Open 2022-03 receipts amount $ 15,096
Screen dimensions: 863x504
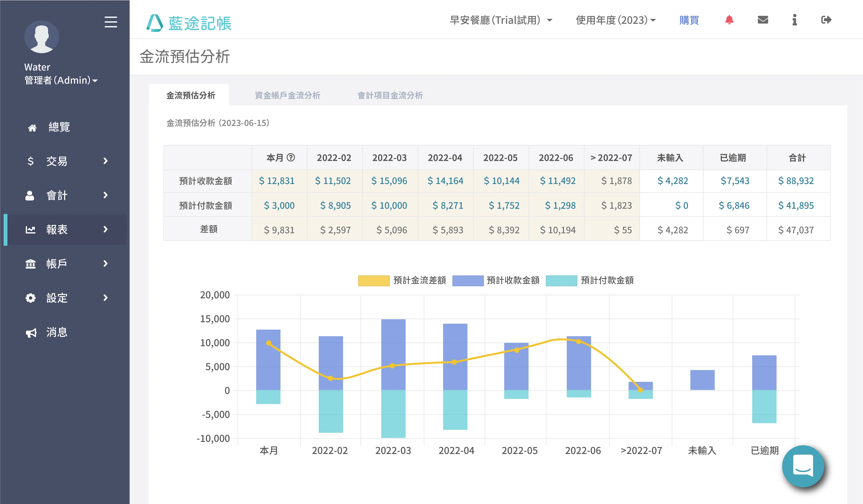tap(389, 181)
